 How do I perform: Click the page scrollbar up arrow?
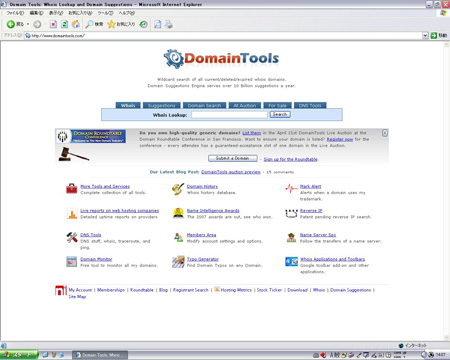tap(446, 45)
